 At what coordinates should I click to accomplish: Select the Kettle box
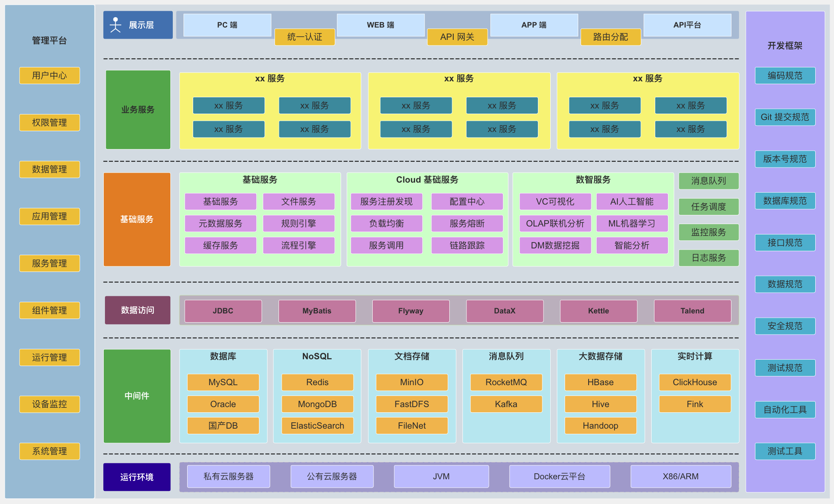pyautogui.click(x=599, y=311)
